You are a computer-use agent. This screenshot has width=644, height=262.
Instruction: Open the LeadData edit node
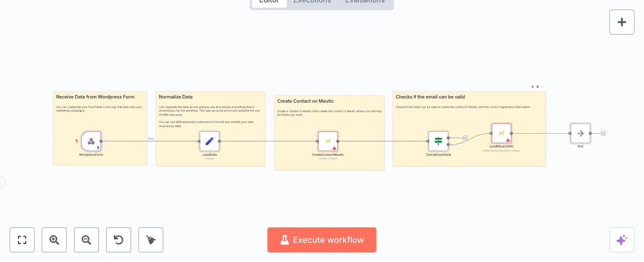(x=209, y=141)
